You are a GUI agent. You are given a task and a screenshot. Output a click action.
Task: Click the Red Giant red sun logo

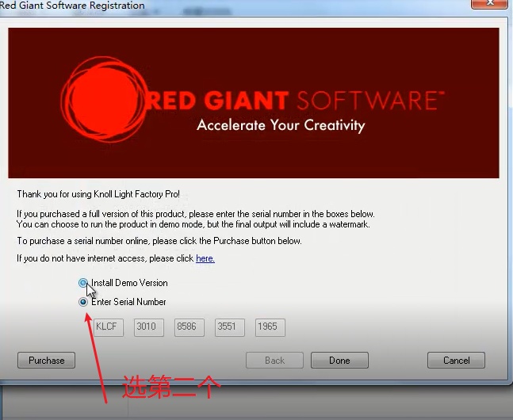coord(104,100)
